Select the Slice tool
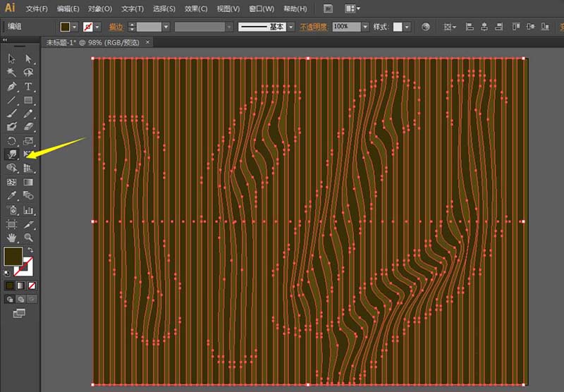This screenshot has width=564, height=392. [x=28, y=224]
